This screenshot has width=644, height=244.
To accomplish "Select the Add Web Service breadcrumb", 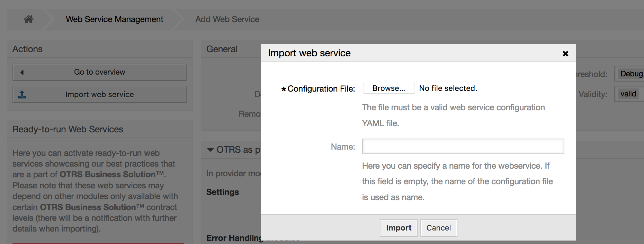I will point(227,19).
